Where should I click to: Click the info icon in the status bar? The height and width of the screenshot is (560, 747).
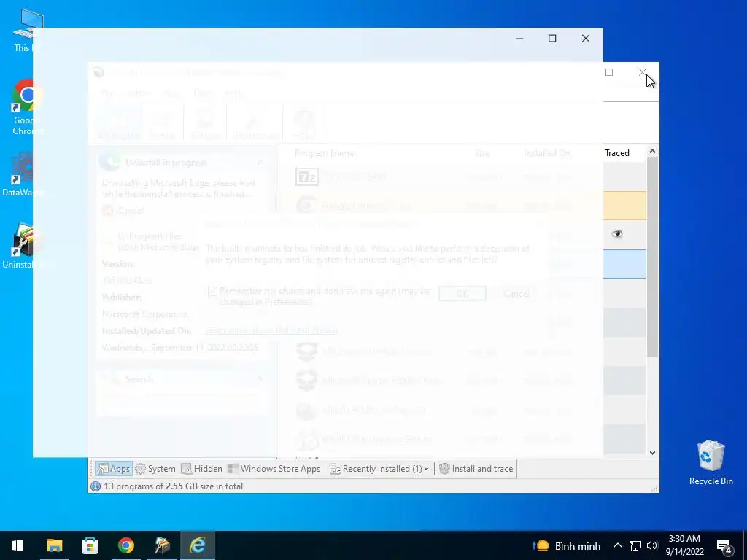(96, 486)
